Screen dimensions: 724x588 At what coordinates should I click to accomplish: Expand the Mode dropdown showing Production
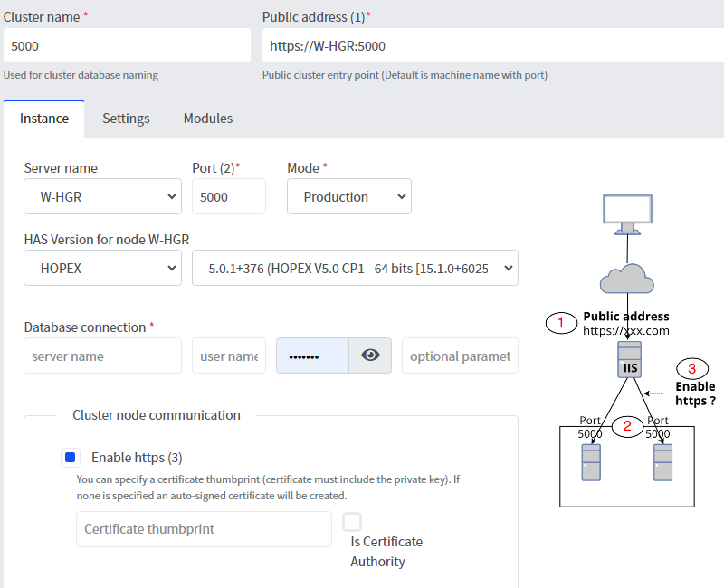[348, 196]
